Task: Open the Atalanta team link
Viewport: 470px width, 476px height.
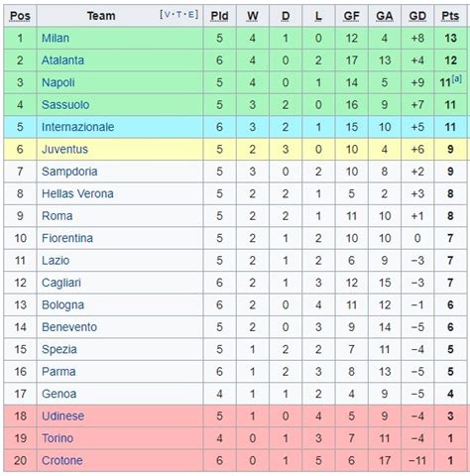Action: click(x=62, y=60)
